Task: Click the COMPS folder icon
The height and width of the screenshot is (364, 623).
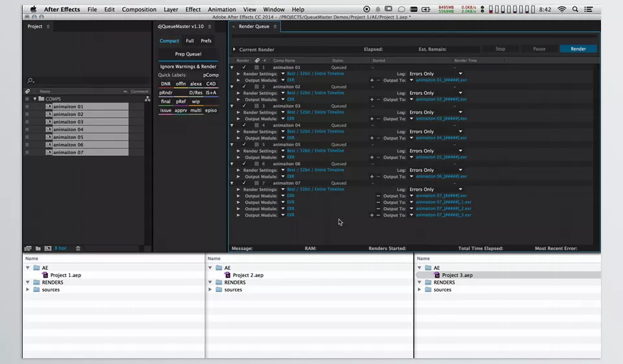Action: 42,99
